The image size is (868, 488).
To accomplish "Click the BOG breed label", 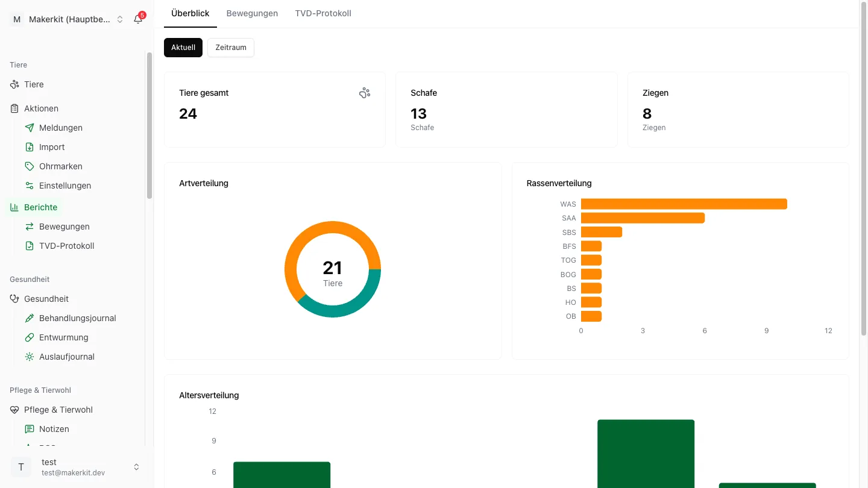I will tap(568, 275).
